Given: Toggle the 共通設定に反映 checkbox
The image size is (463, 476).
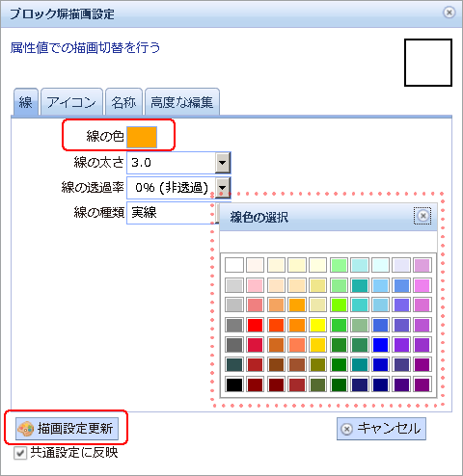Looking at the screenshot, I should pyautogui.click(x=20, y=453).
